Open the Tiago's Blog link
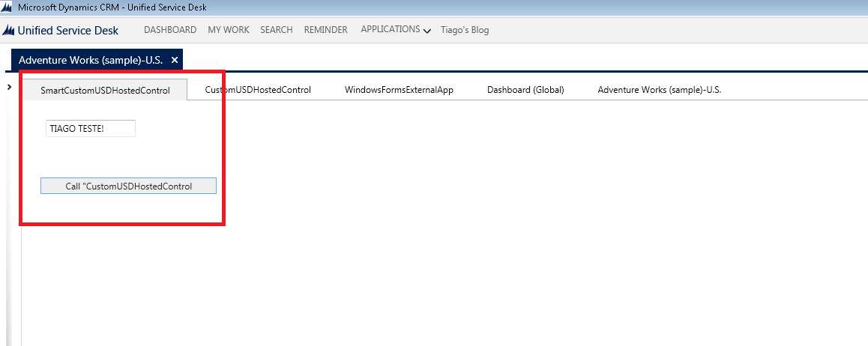 [x=465, y=30]
